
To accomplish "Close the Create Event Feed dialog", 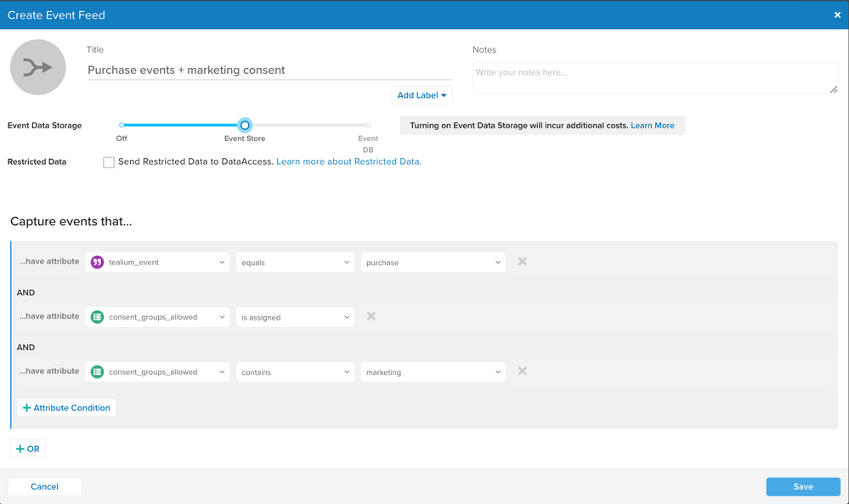I will pyautogui.click(x=838, y=15).
